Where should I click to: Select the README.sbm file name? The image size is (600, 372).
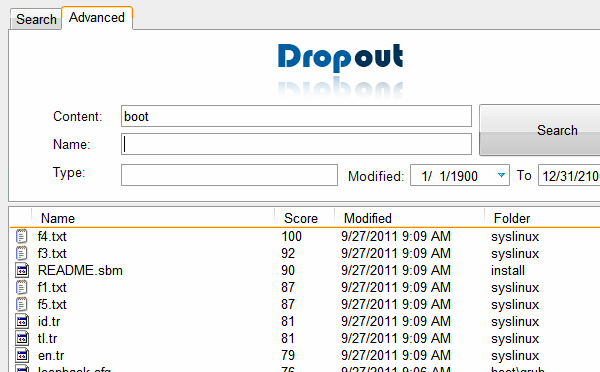pos(80,270)
